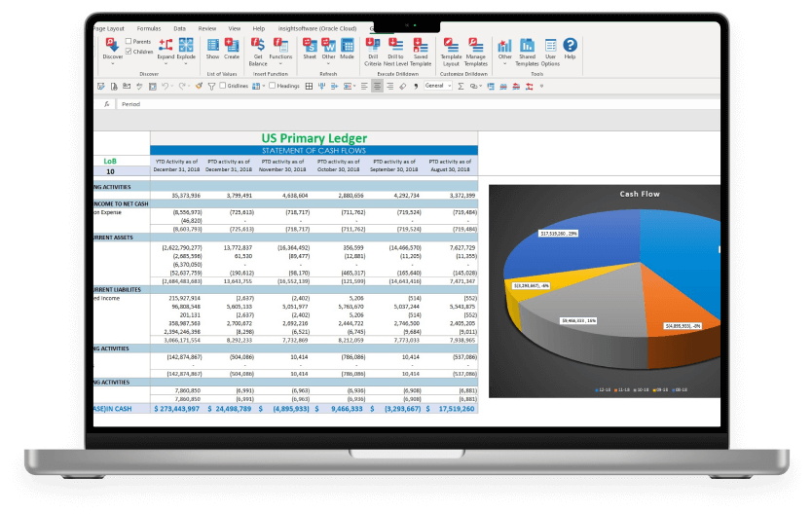Open the Get Balance function

pyautogui.click(x=257, y=45)
